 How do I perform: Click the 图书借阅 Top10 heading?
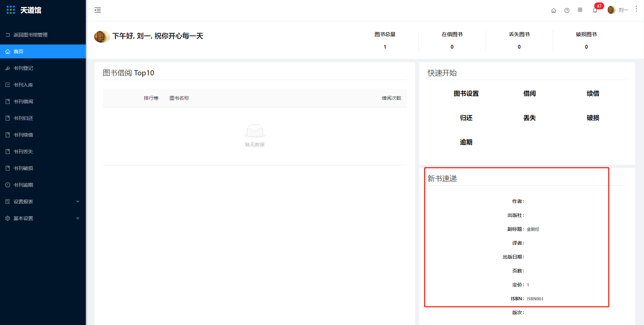[129, 73]
